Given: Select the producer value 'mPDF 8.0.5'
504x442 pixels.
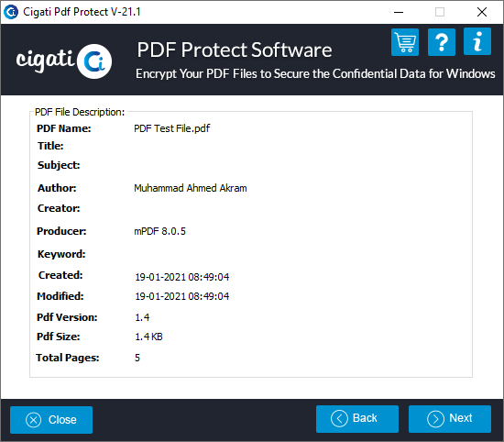Looking at the screenshot, I should [x=159, y=231].
